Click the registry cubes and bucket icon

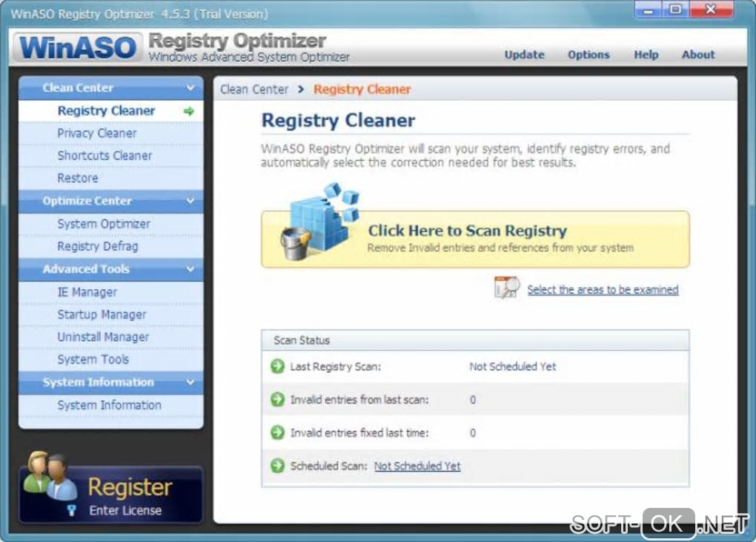coord(319,221)
